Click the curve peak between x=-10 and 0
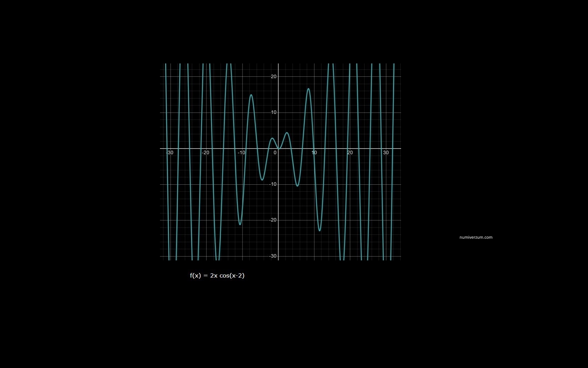 [x=251, y=95]
